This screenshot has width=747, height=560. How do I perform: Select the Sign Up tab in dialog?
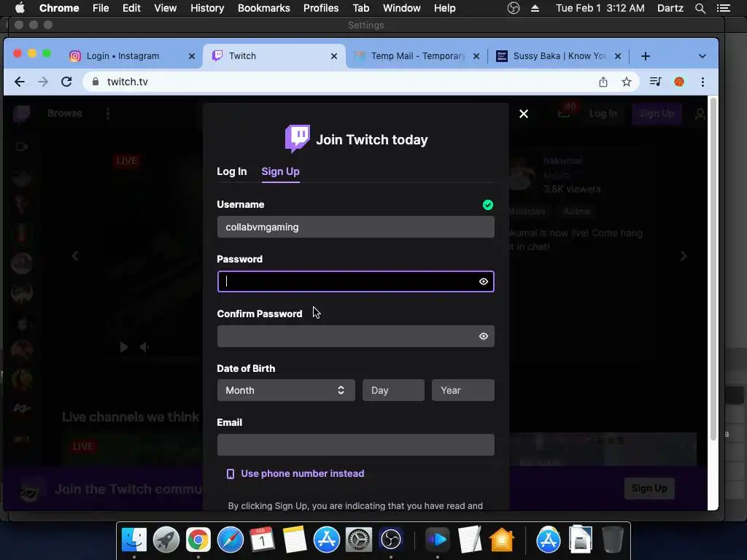(x=280, y=171)
